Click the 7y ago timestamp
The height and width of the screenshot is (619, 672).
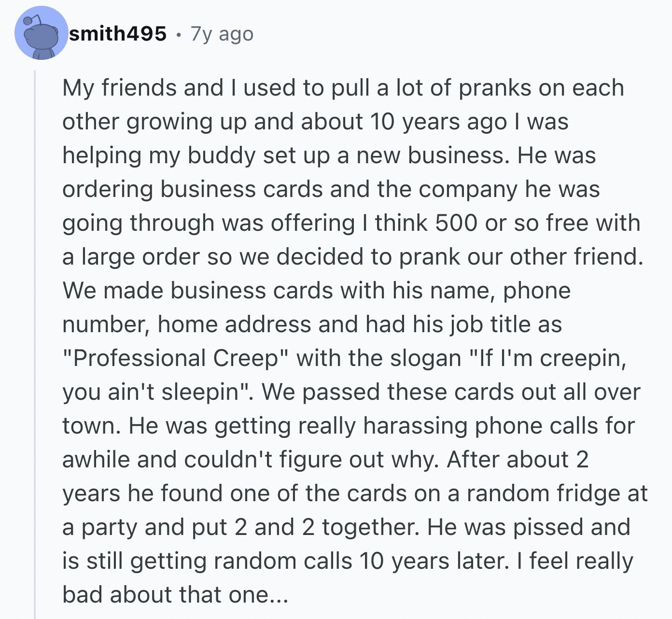tap(222, 34)
